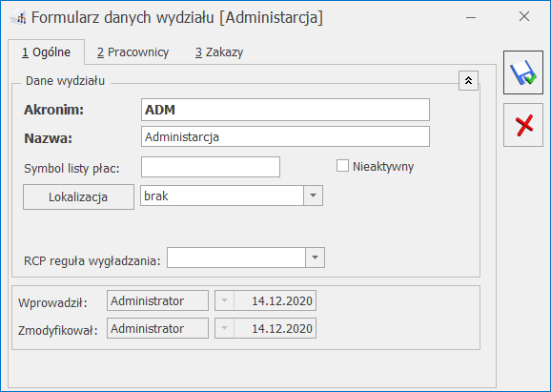Expand the RCP reguła wygładzania dropdown
Screen dimensions: 551x392
click(315, 258)
